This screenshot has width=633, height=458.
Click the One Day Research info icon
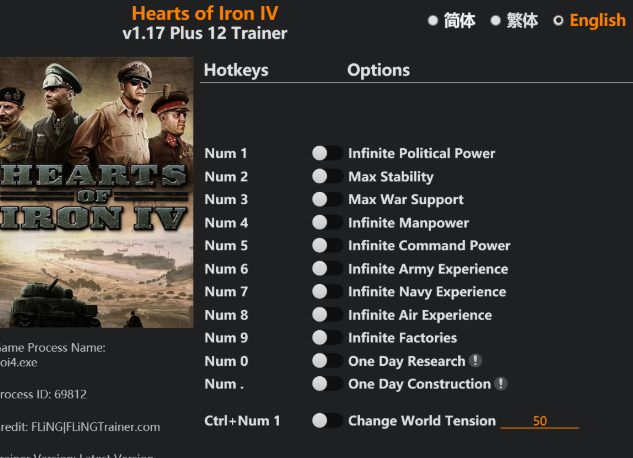click(476, 361)
